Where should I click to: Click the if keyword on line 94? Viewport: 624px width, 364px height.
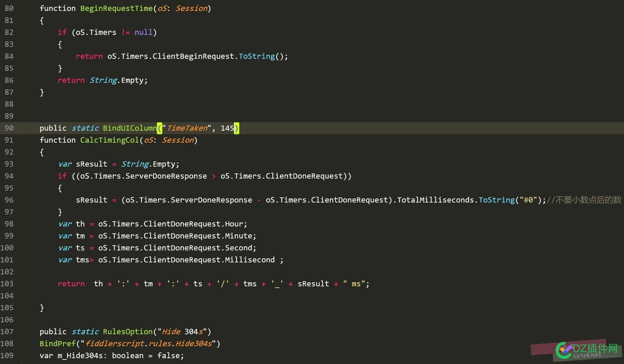62,176
